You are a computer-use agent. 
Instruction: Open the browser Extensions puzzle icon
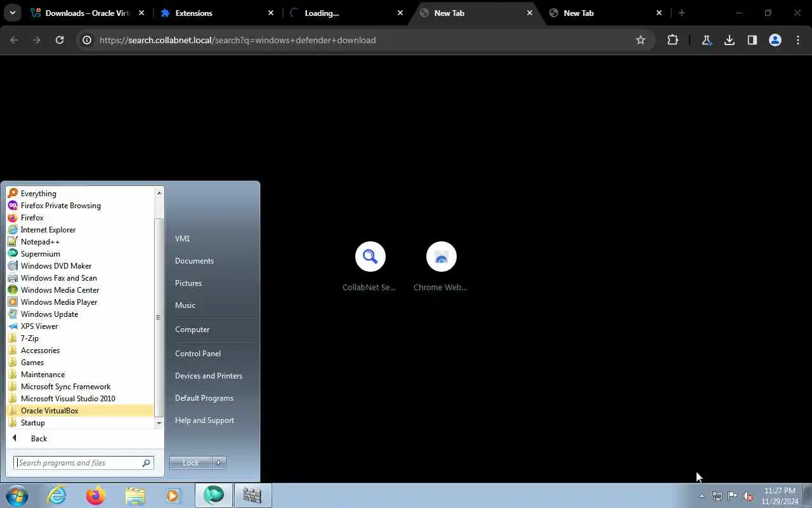tap(673, 40)
